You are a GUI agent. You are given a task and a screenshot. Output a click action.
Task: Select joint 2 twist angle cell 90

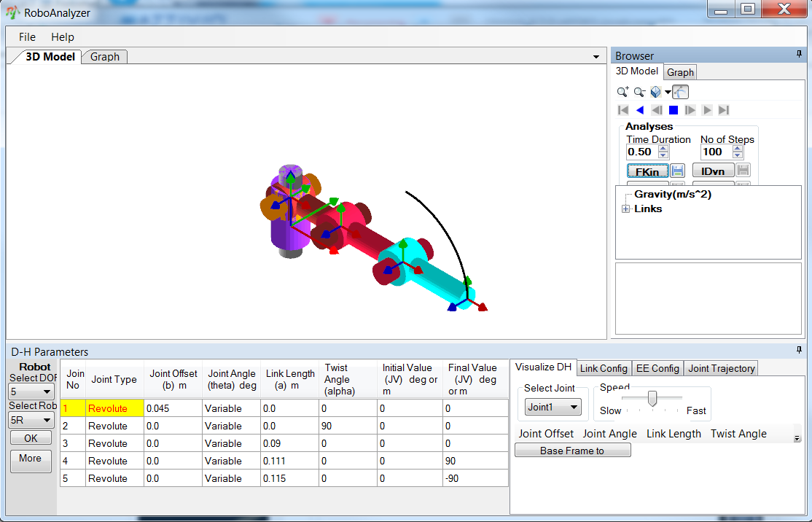point(348,426)
